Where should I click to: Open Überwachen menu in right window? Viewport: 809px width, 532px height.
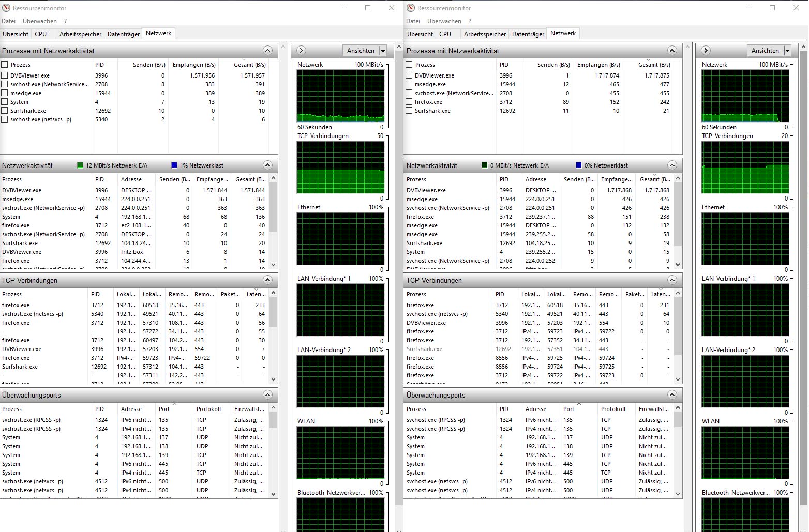[x=444, y=21]
